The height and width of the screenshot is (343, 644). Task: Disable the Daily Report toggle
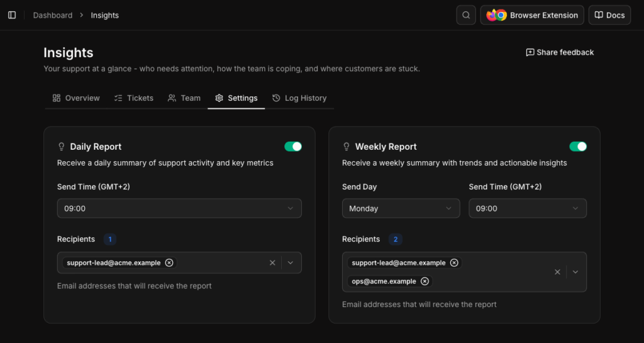(x=293, y=147)
